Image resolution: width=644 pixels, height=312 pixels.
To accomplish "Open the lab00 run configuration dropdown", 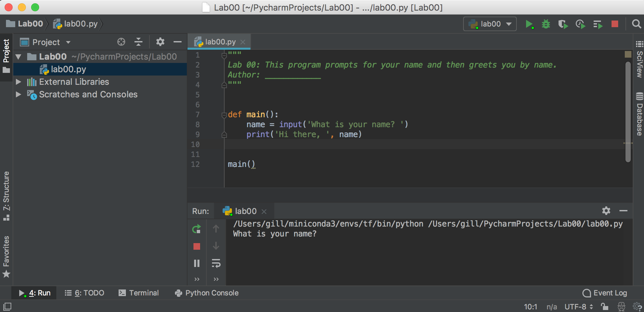I will 490,24.
